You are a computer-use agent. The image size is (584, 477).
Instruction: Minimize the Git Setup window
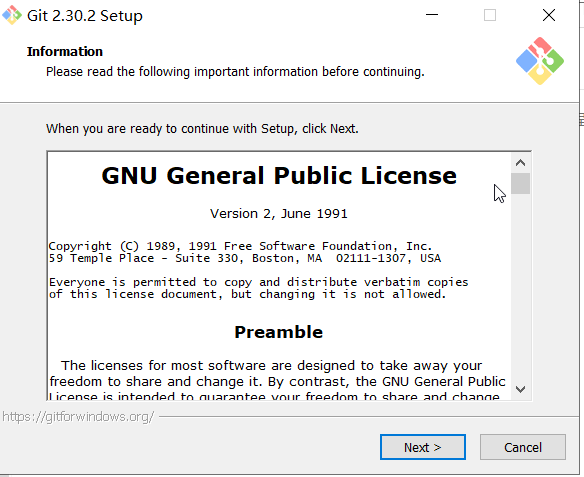tap(432, 15)
